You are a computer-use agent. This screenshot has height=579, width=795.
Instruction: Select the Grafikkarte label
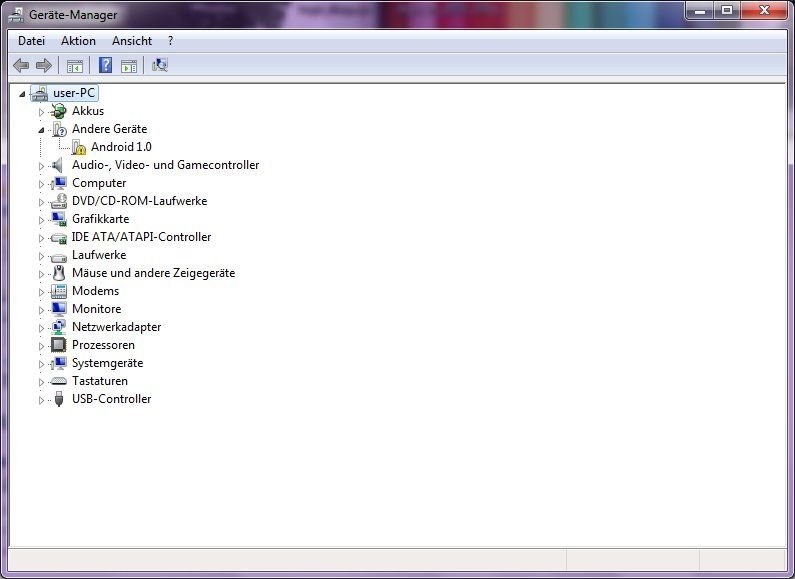click(x=100, y=219)
